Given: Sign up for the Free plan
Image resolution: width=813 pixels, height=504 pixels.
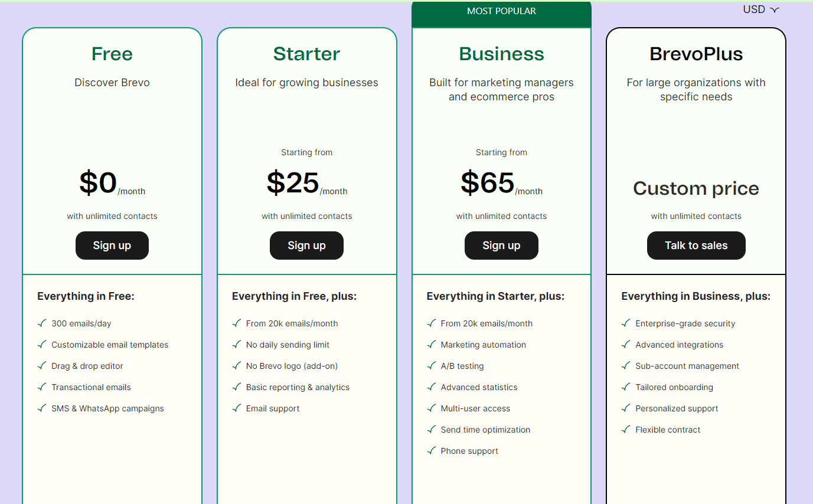Looking at the screenshot, I should pyautogui.click(x=112, y=246).
